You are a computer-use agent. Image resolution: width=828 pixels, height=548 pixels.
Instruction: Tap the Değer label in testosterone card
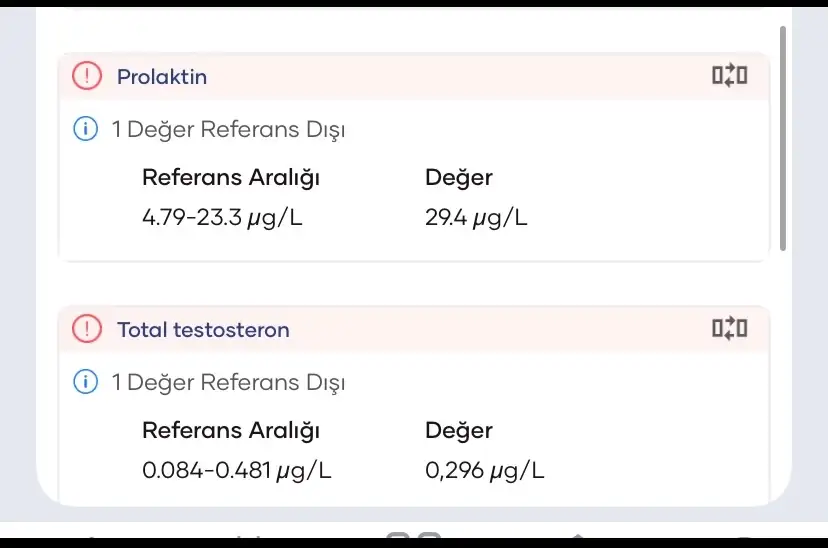(x=459, y=431)
